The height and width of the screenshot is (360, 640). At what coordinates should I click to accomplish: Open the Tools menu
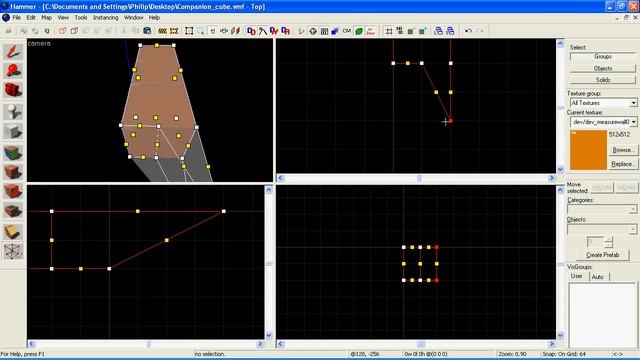click(x=81, y=18)
